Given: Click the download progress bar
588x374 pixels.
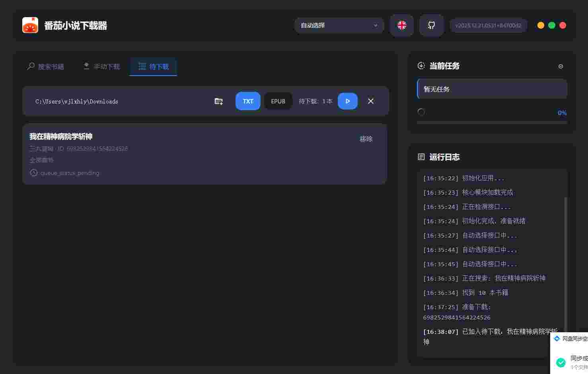Looking at the screenshot, I should (x=492, y=123).
